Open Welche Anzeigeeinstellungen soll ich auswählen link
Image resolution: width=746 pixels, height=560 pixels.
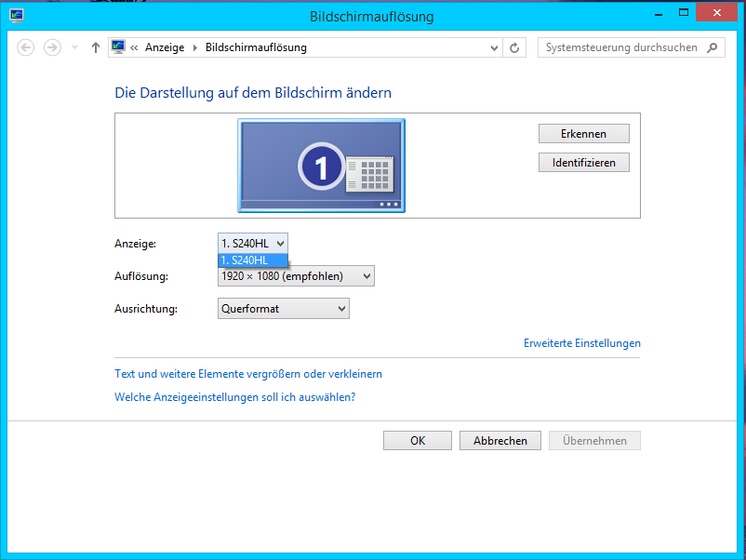[235, 397]
